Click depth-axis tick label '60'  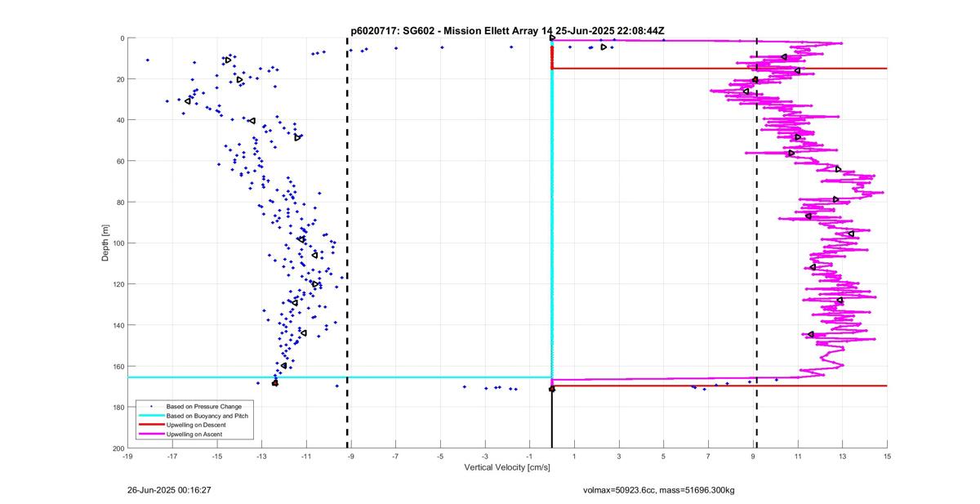click(119, 161)
